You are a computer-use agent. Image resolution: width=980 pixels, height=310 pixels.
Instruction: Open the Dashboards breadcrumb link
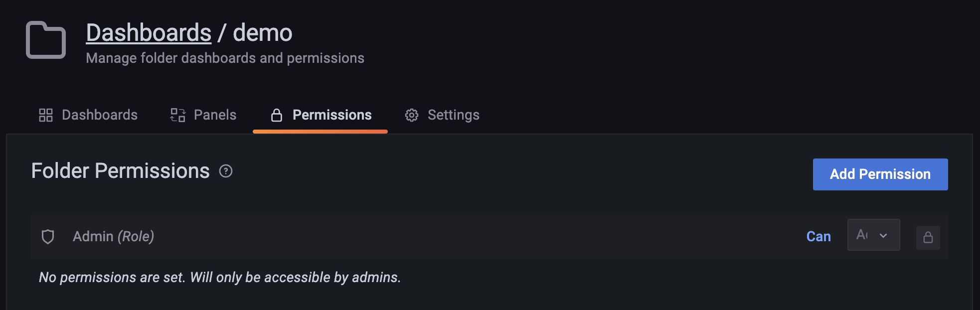(x=148, y=32)
